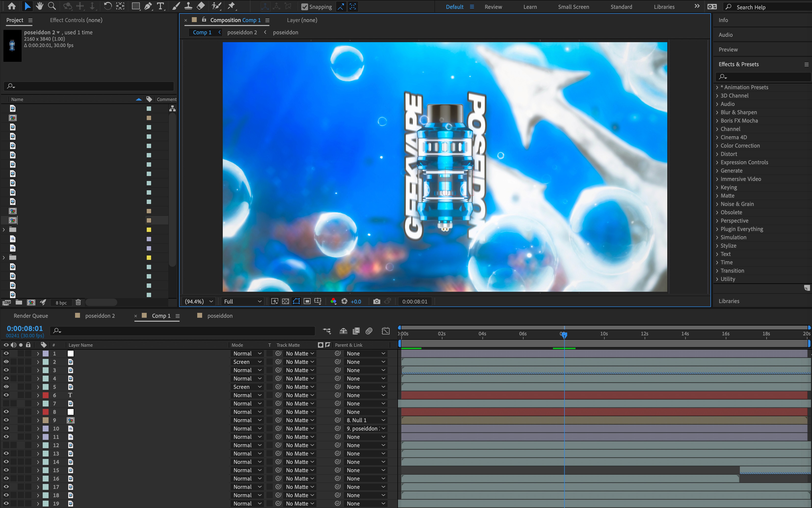Click the delete trash icon in Project panel
This screenshot has height=508, width=812.
click(78, 302)
